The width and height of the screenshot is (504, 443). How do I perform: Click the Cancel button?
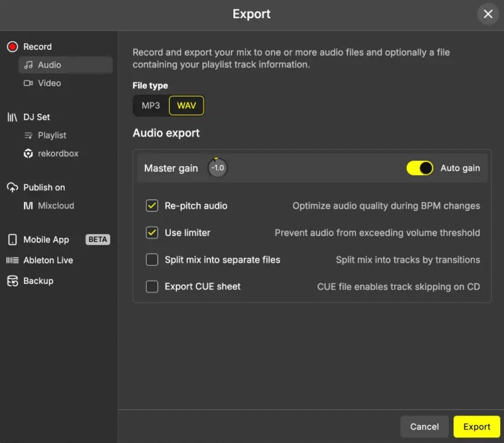424,426
